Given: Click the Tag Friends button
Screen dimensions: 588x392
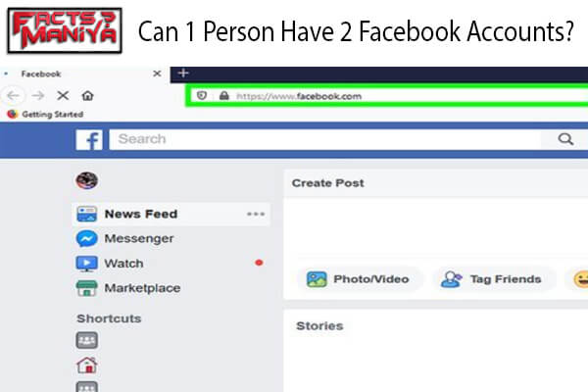Looking at the screenshot, I should (492, 279).
